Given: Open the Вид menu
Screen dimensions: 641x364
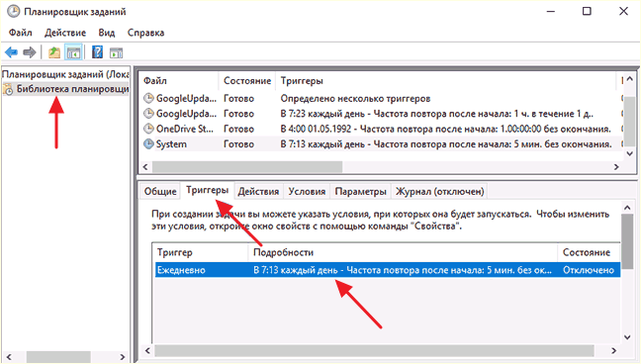Looking at the screenshot, I should 107,33.
